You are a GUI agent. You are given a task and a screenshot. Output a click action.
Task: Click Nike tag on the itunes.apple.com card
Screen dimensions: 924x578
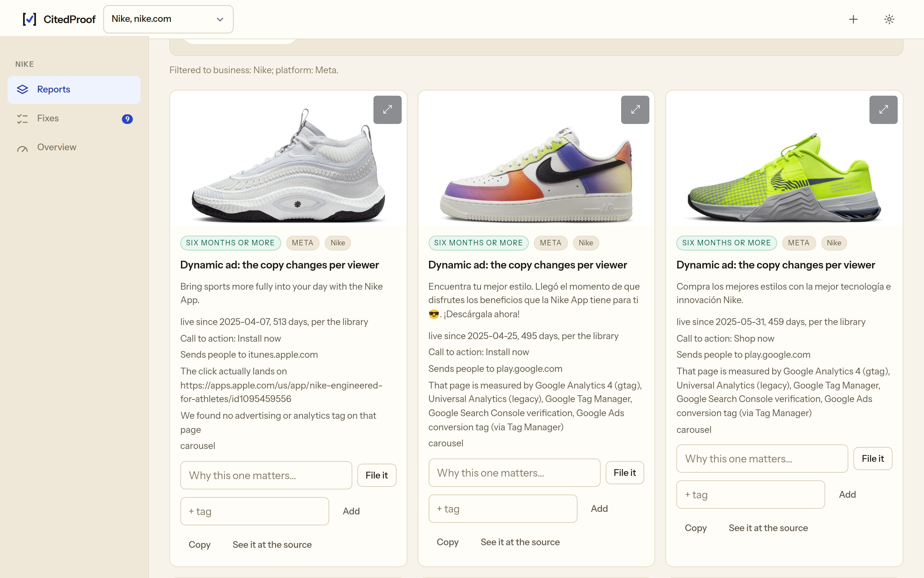[338, 243]
